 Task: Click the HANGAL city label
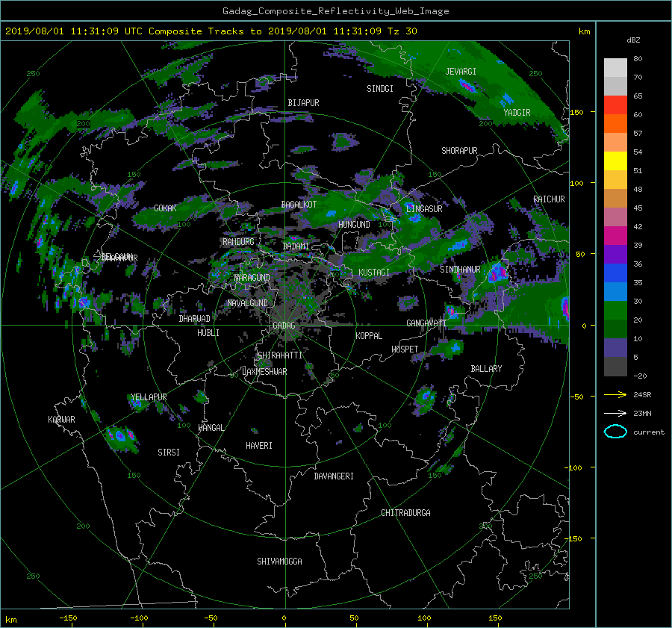(x=211, y=428)
